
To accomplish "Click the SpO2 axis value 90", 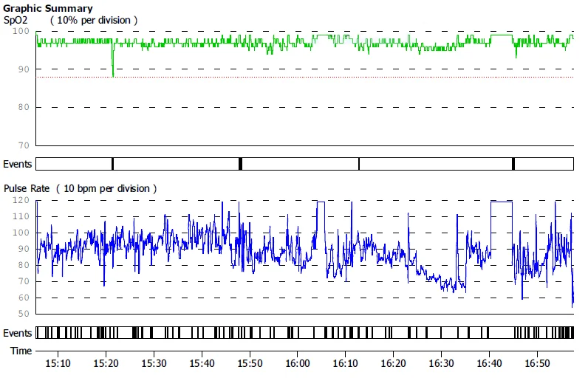I will coord(23,69).
